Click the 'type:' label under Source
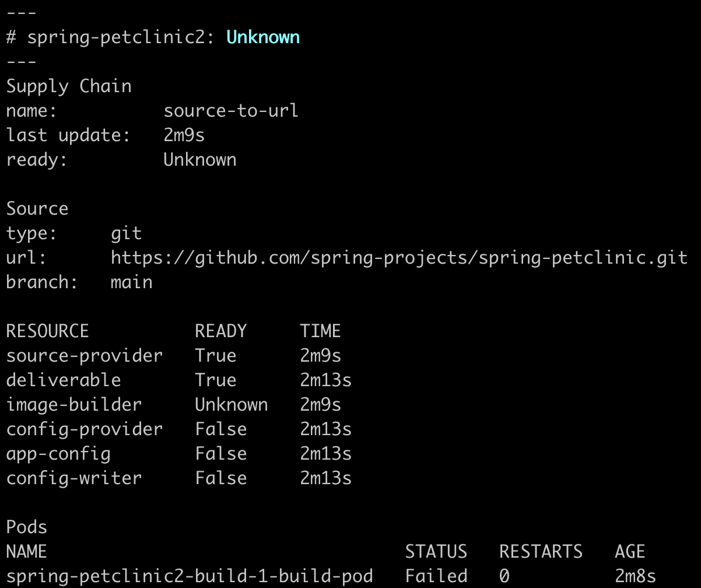Screen dimensions: 701x588 tap(32, 234)
